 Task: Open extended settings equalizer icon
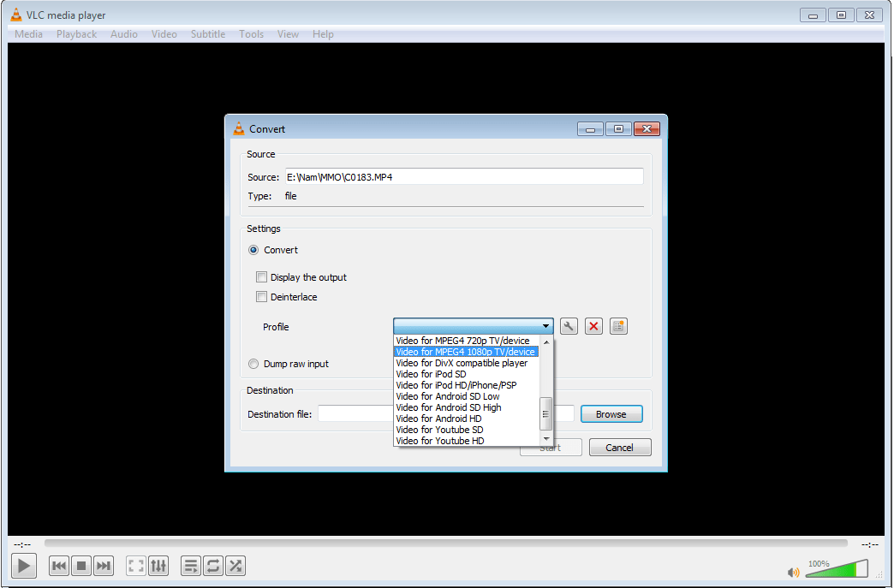tap(158, 566)
